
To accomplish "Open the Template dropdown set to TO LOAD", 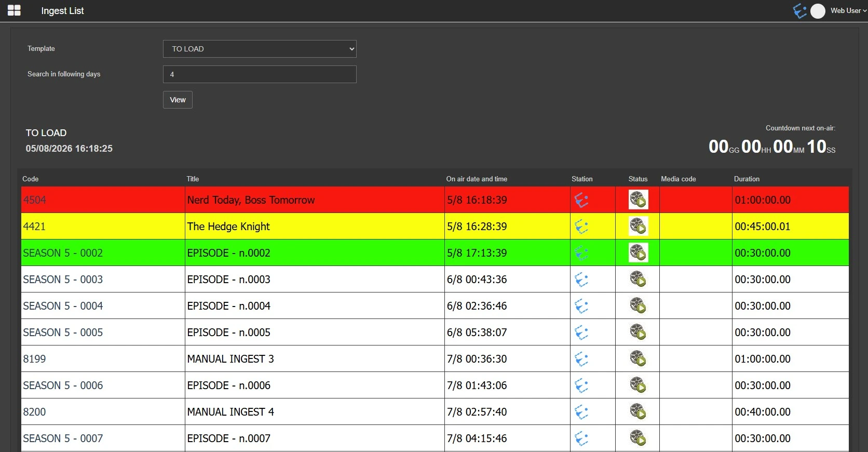I will (x=260, y=49).
